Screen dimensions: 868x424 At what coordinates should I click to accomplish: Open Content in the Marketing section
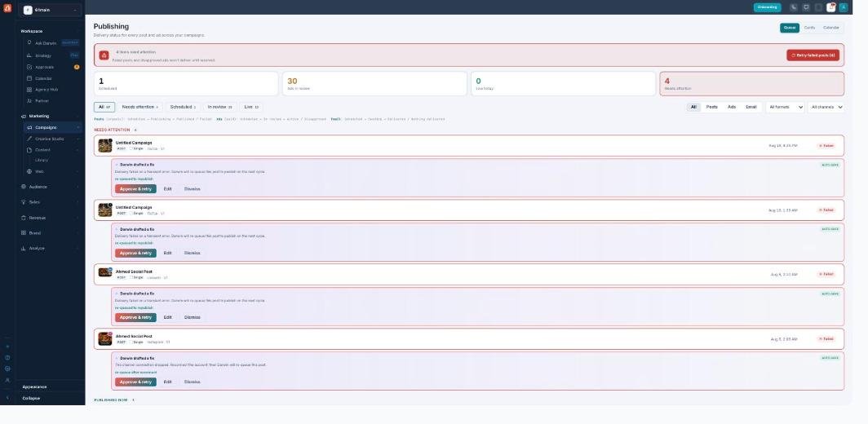coord(53,150)
